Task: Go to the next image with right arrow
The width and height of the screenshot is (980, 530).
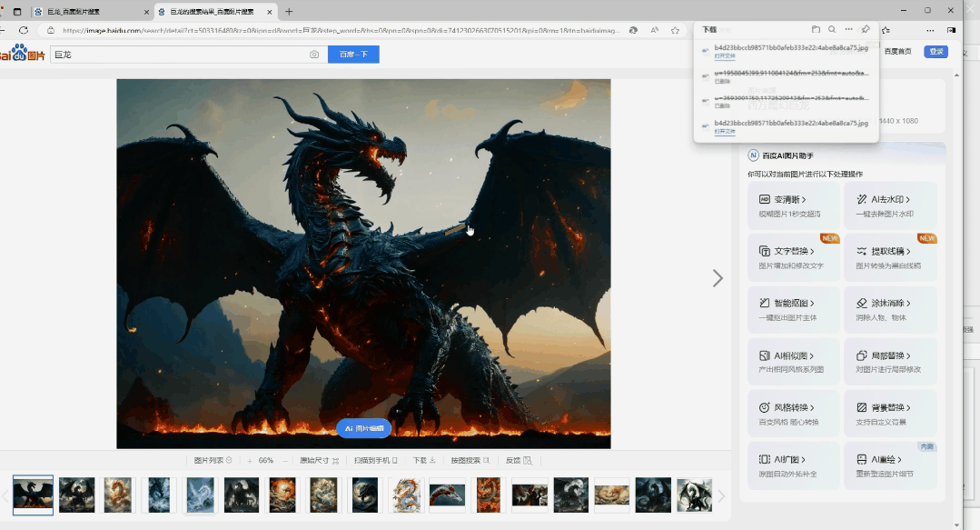Action: point(718,278)
